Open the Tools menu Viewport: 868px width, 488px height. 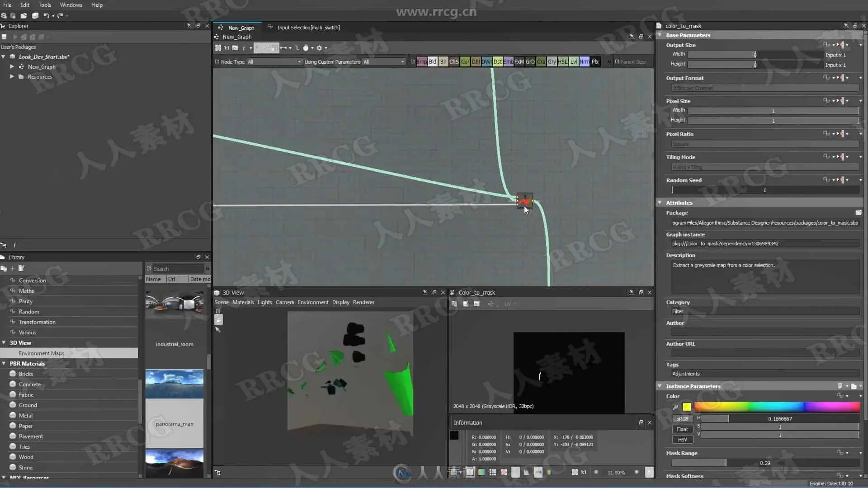coord(44,5)
